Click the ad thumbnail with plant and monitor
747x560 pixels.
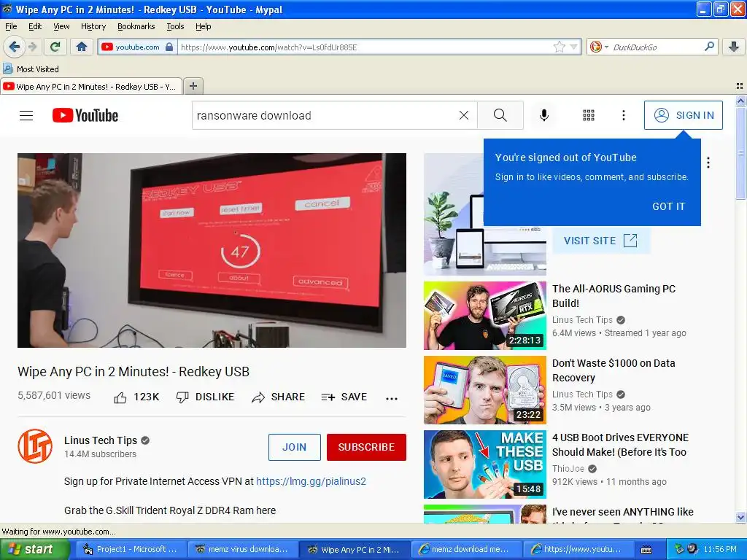coord(485,214)
